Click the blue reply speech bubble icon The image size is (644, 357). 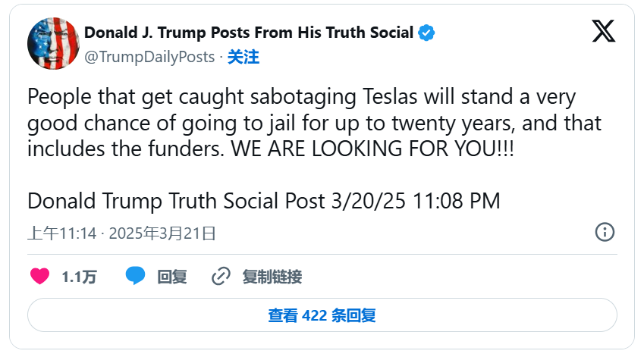pos(136,277)
